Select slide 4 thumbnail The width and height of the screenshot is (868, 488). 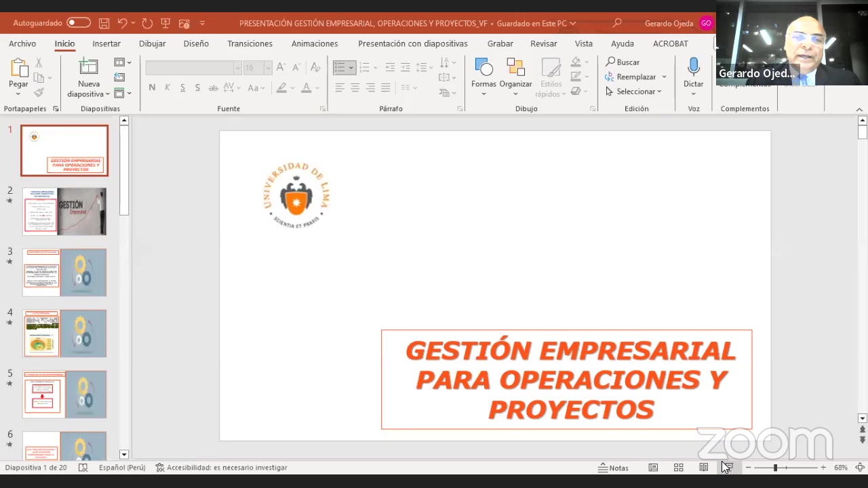tap(64, 333)
